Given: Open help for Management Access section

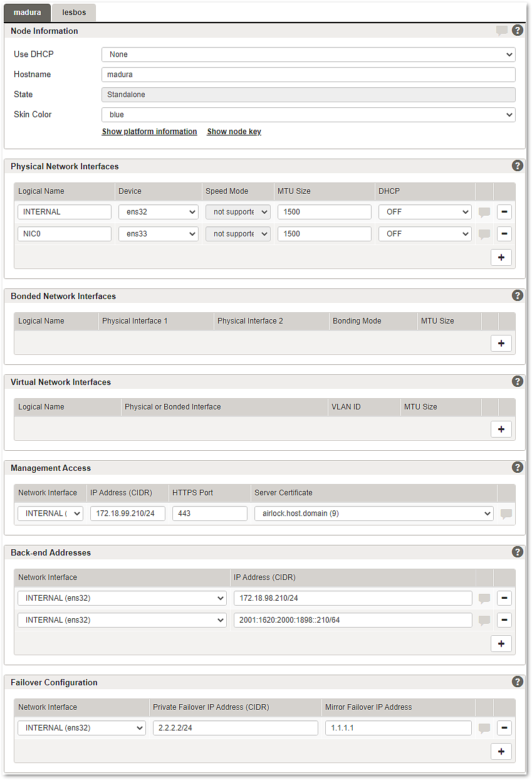Looking at the screenshot, I should pos(518,467).
